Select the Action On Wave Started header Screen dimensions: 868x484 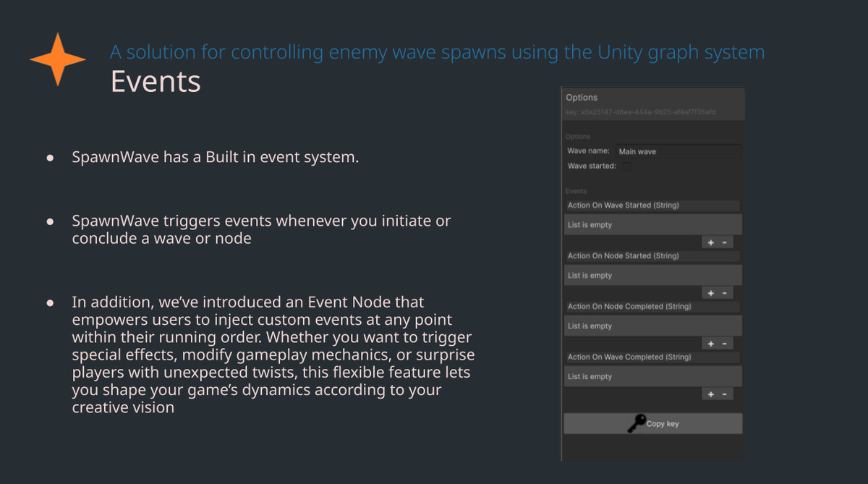tap(653, 205)
